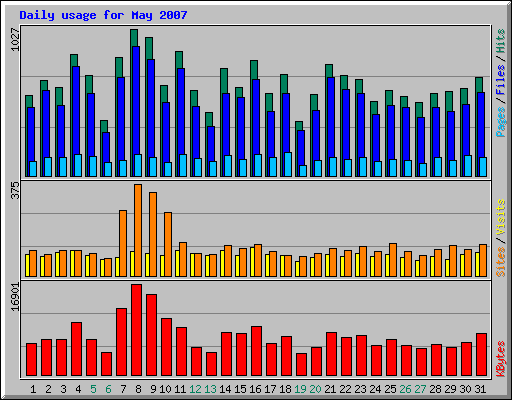This screenshot has width=512, height=400.
Task: Click the blue files bar for day 4
Action: tap(76, 110)
